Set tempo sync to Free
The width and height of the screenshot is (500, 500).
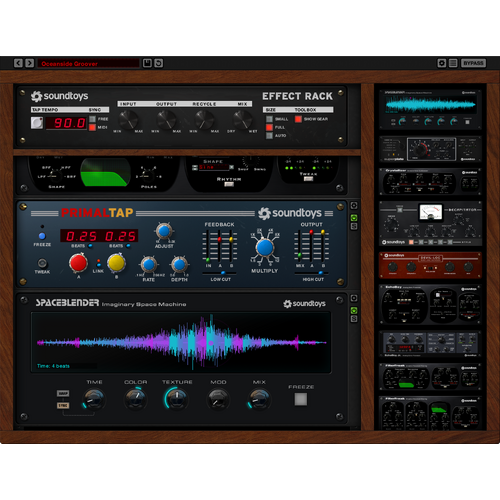[92, 119]
